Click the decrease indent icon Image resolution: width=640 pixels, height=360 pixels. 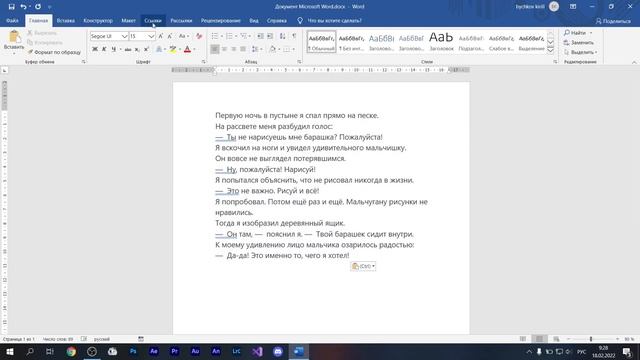260,36
